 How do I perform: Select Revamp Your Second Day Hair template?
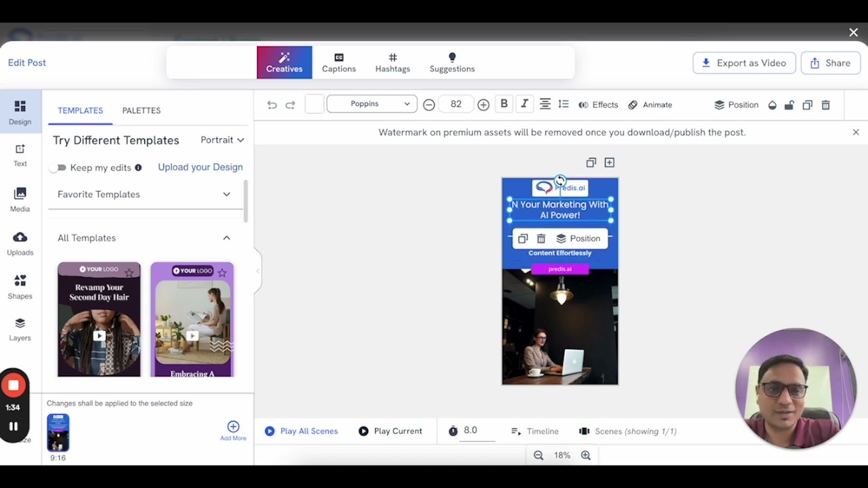point(99,319)
